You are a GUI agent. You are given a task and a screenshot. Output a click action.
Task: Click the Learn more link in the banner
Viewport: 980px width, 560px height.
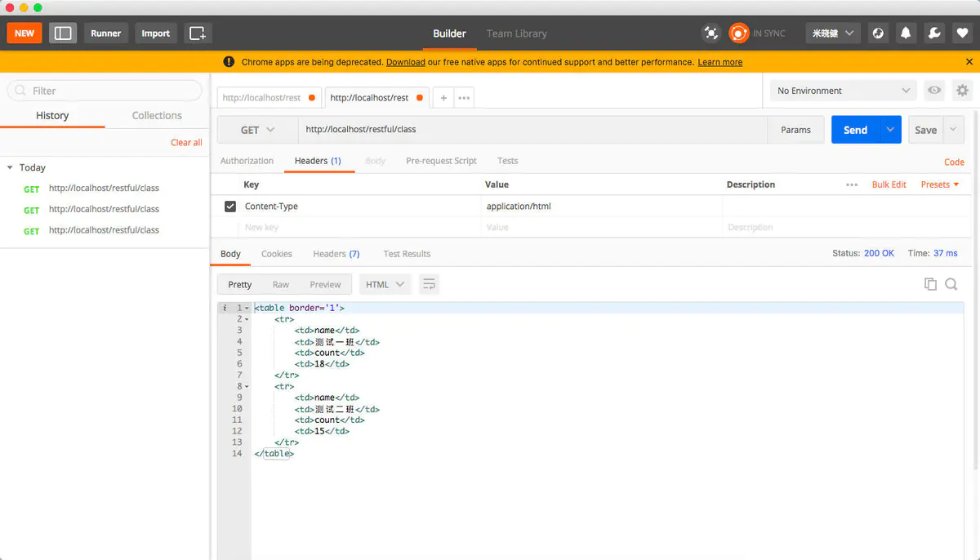[x=719, y=61]
